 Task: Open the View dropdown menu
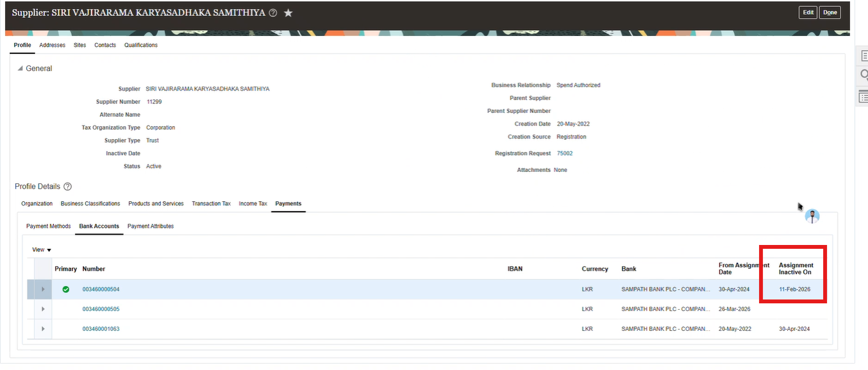[x=42, y=249]
